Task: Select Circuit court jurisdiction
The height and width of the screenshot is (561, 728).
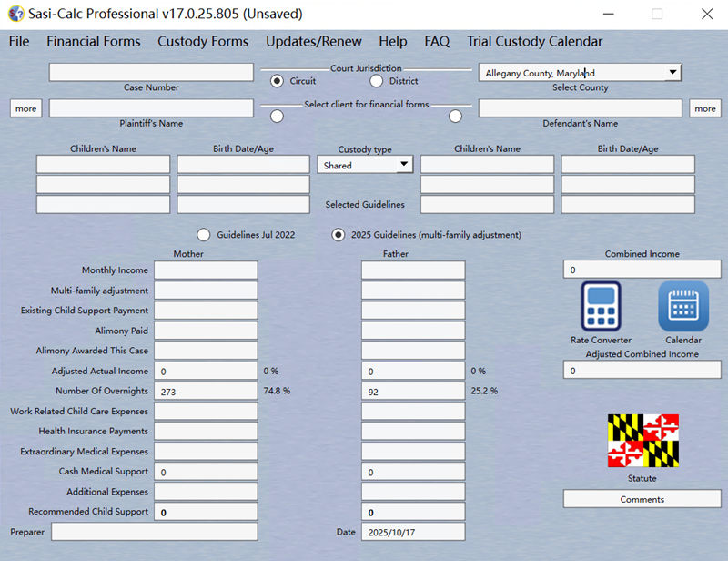Action: [276, 81]
